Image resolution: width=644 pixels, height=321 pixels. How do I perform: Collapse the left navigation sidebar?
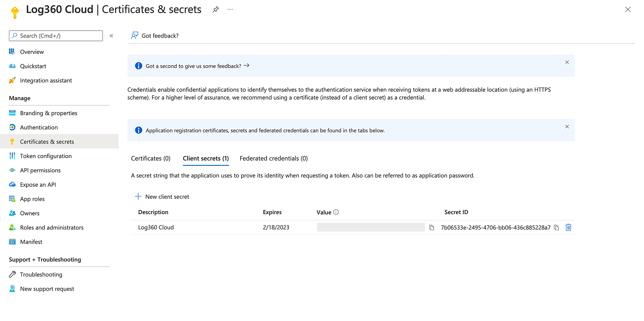pos(111,36)
